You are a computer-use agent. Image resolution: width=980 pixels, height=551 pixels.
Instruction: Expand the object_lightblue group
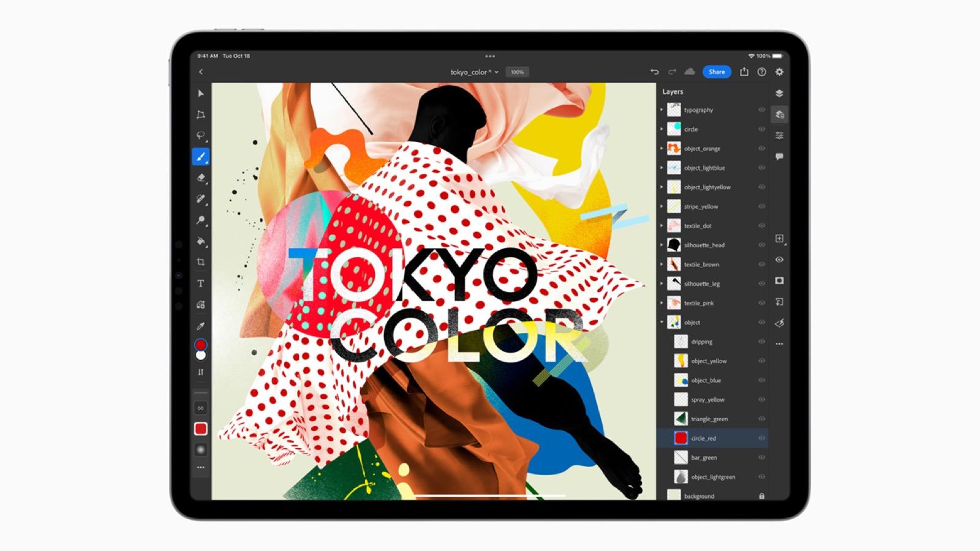[661, 168]
